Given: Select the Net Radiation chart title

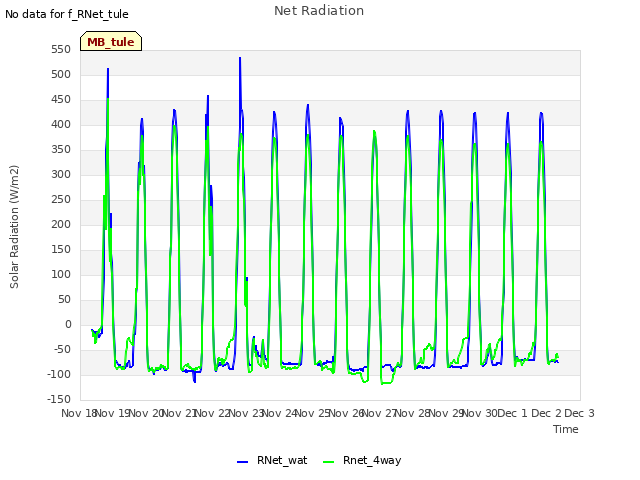Looking at the screenshot, I should click(x=319, y=11).
